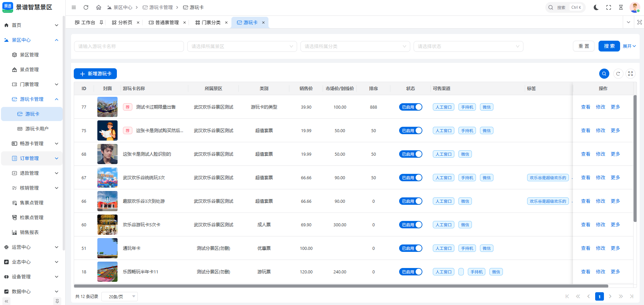The image size is (644, 305).
Task: Expand more filters with 展开
Action: click(629, 46)
